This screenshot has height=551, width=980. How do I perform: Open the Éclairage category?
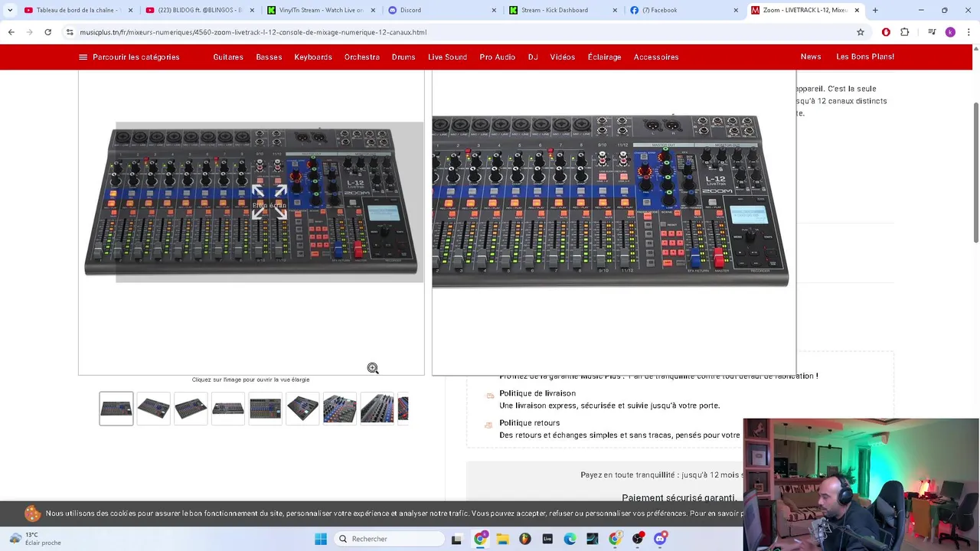pos(605,57)
